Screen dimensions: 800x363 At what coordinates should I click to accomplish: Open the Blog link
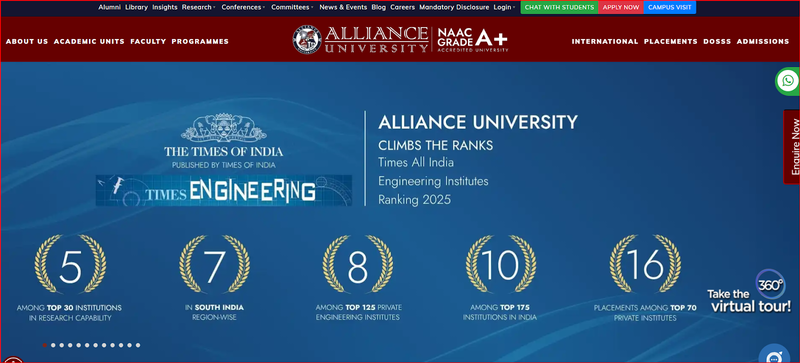pos(379,7)
